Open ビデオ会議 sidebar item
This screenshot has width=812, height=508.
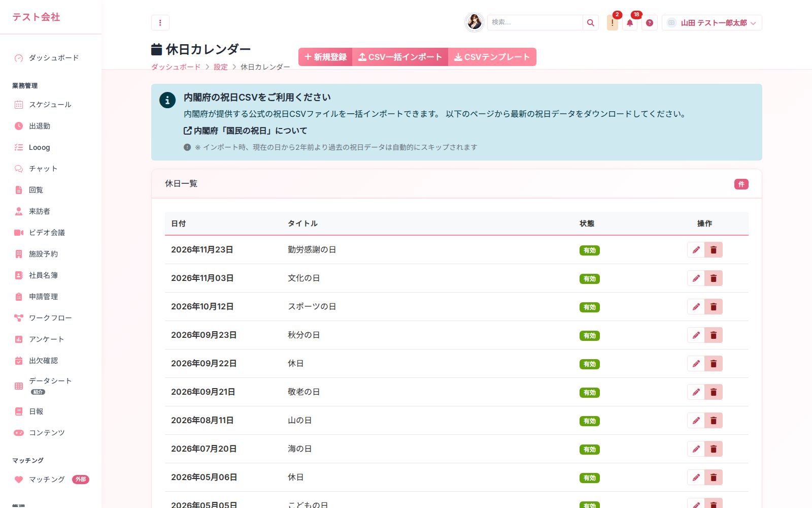(51, 233)
